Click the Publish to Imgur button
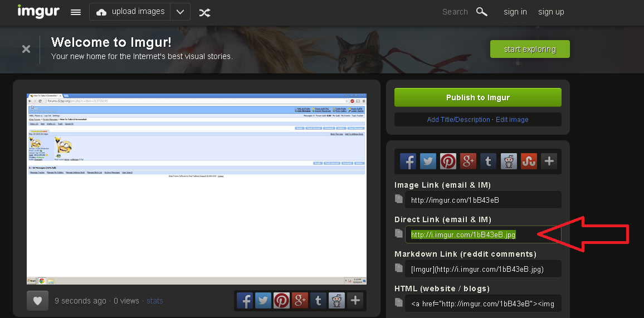 click(x=477, y=97)
